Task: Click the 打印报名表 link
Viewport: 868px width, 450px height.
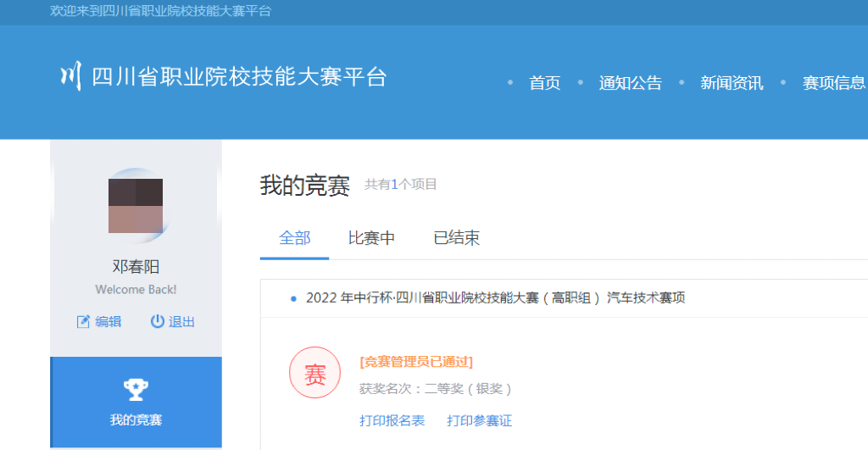Action: pos(392,420)
